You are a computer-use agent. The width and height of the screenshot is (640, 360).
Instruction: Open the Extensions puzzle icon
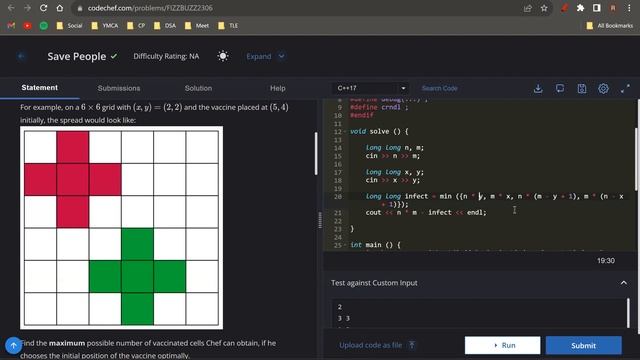(580, 8)
